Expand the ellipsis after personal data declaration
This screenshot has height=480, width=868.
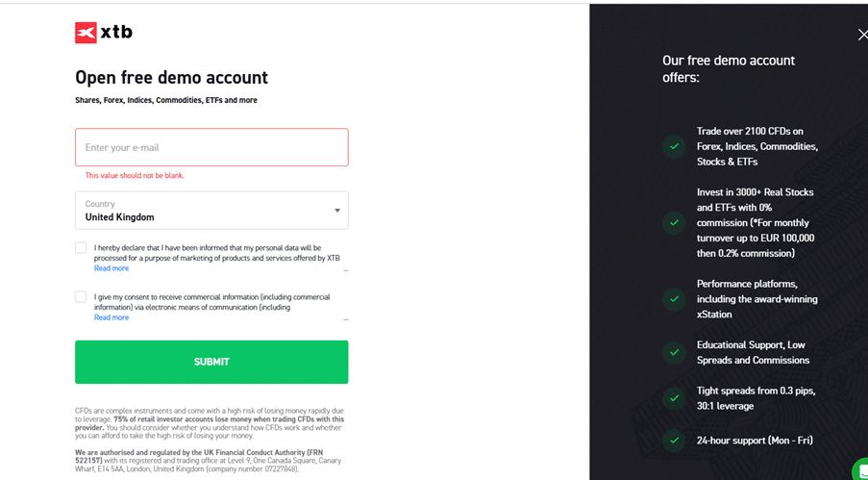(346, 271)
